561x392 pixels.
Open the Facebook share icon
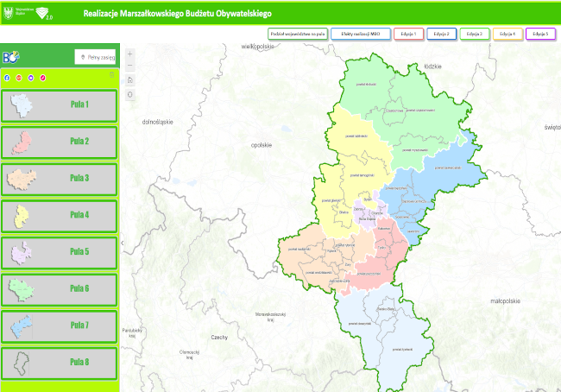(x=8, y=78)
